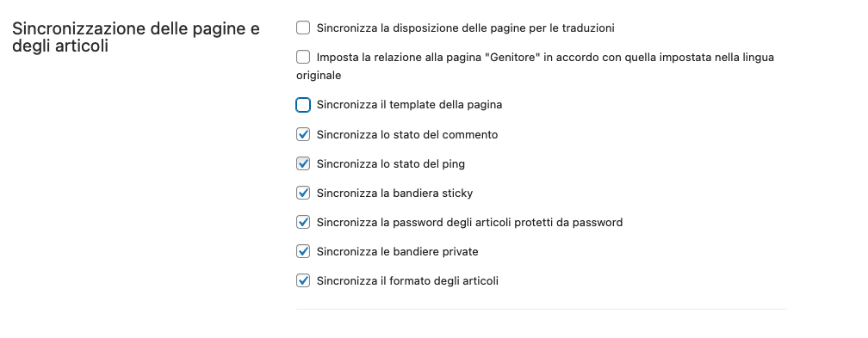868x338 pixels.
Task: Check the Sincronizza il template della pagina box
Action: [303, 105]
